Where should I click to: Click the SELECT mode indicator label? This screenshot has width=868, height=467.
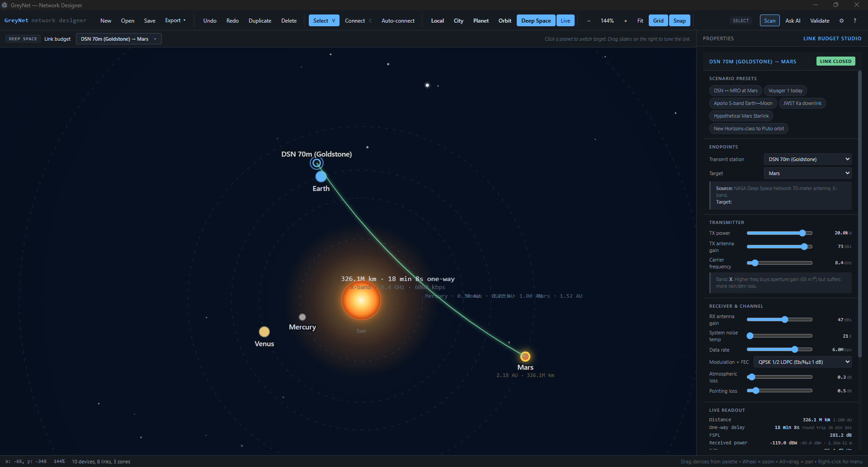(x=741, y=21)
